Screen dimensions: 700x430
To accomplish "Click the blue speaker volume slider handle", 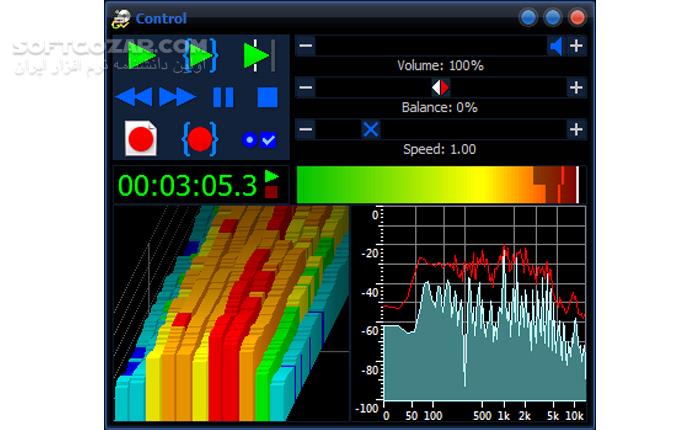I will [556, 46].
